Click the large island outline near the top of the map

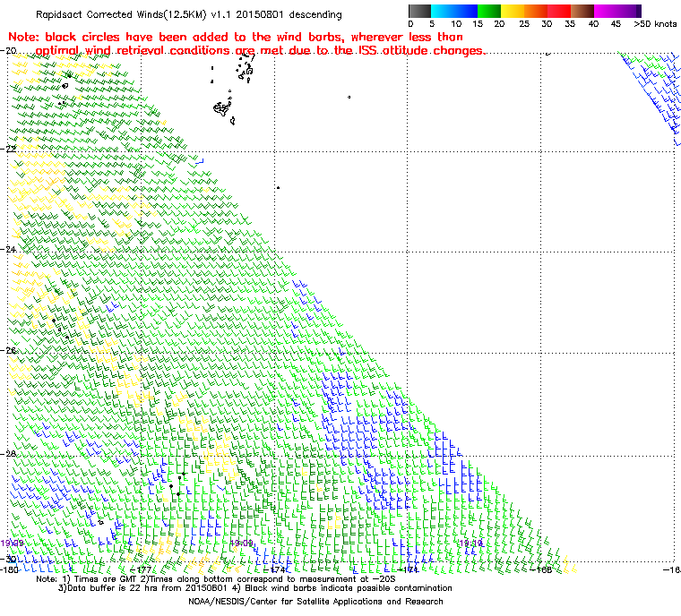222,108
